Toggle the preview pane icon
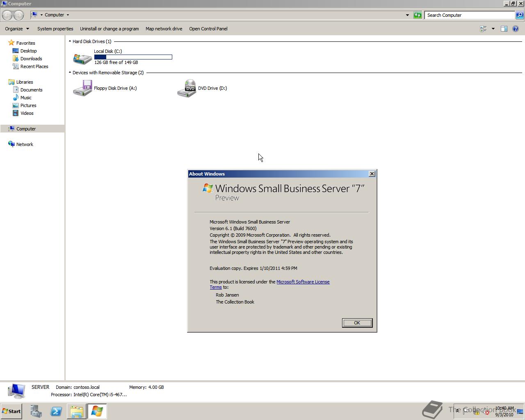Image resolution: width=525 pixels, height=420 pixels. tap(504, 29)
